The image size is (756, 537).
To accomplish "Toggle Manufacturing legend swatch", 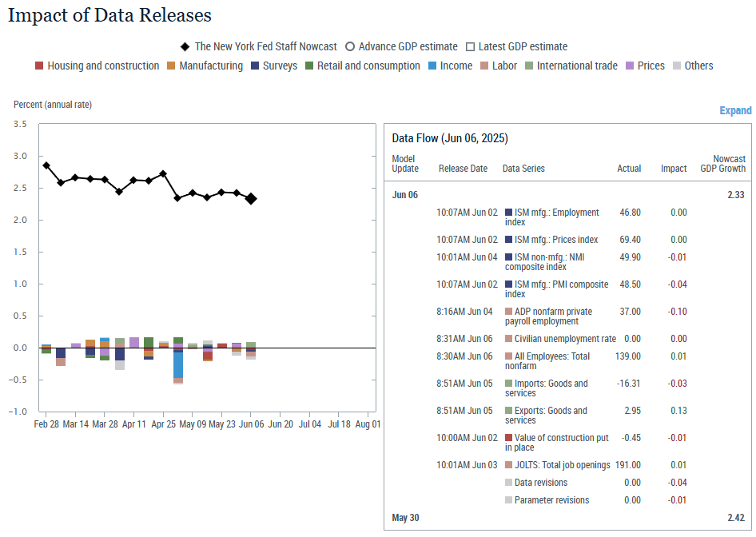I will (x=171, y=66).
